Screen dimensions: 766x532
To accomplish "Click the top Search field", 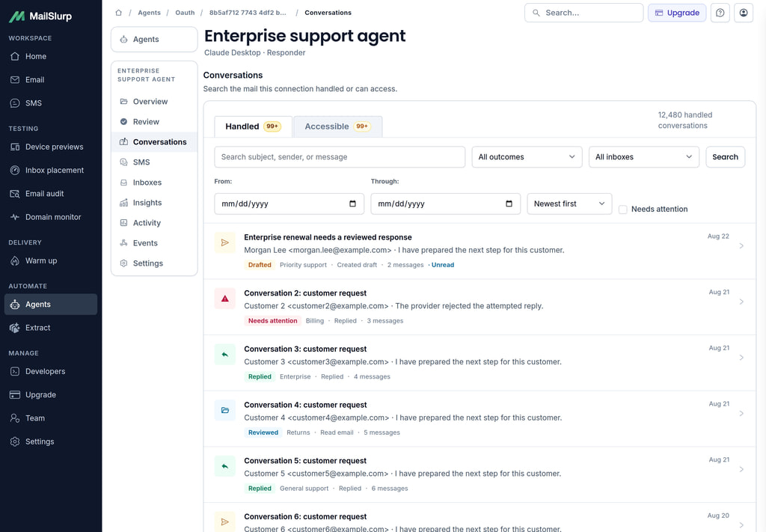I will coord(583,13).
